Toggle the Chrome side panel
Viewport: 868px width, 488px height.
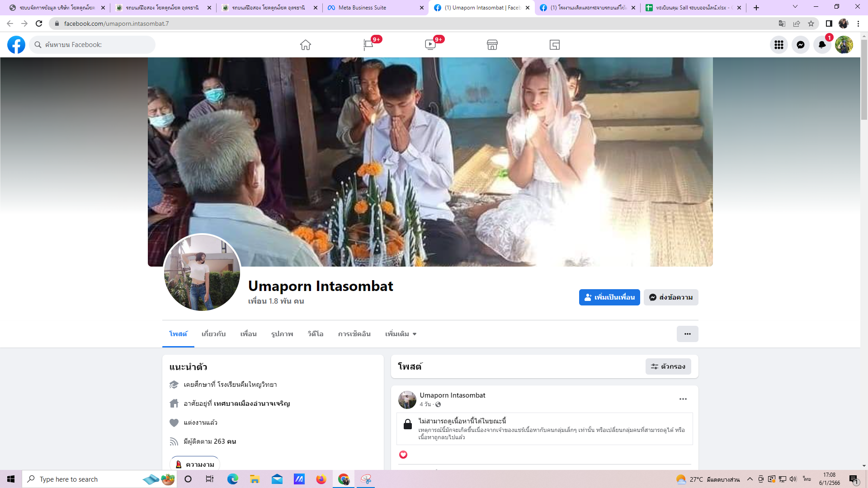[829, 23]
